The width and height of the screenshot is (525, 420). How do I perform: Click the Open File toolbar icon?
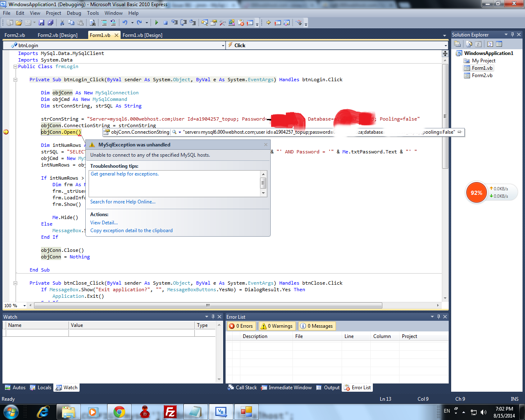pyautogui.click(x=19, y=23)
